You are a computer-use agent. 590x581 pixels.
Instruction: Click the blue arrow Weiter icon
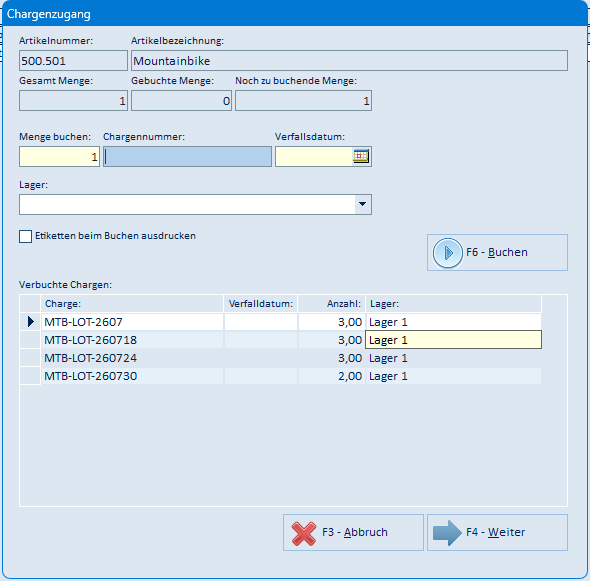(x=447, y=533)
